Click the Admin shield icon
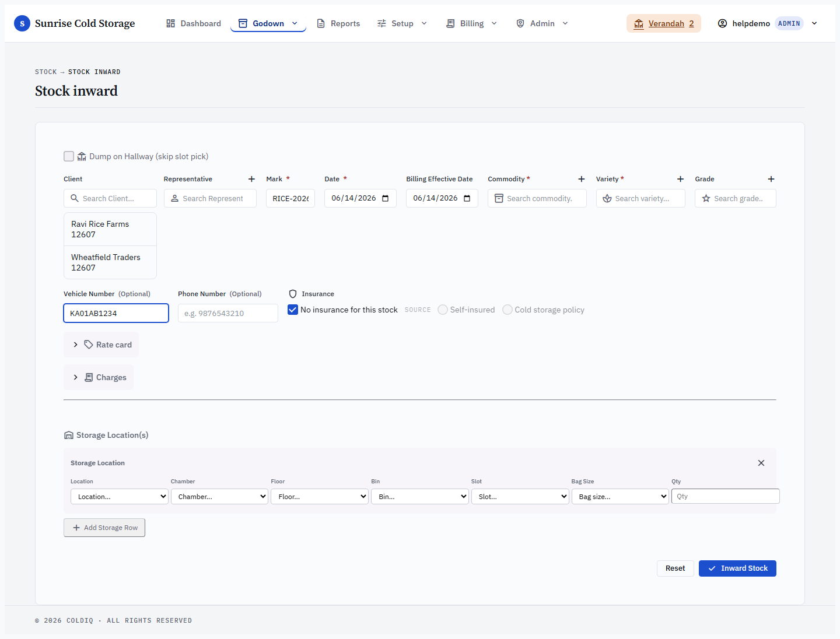The width and height of the screenshot is (840, 639). pos(520,23)
